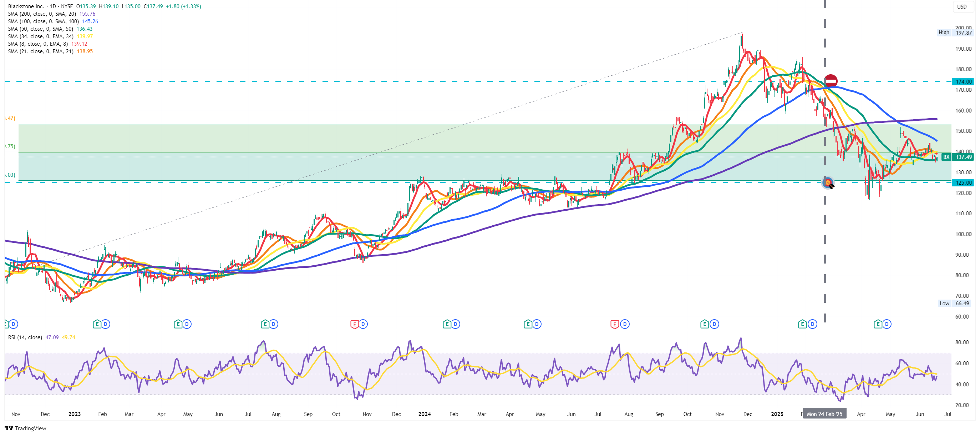Open the earnings marker E near February 2024
Screen dimensions: 980x436
(447, 324)
